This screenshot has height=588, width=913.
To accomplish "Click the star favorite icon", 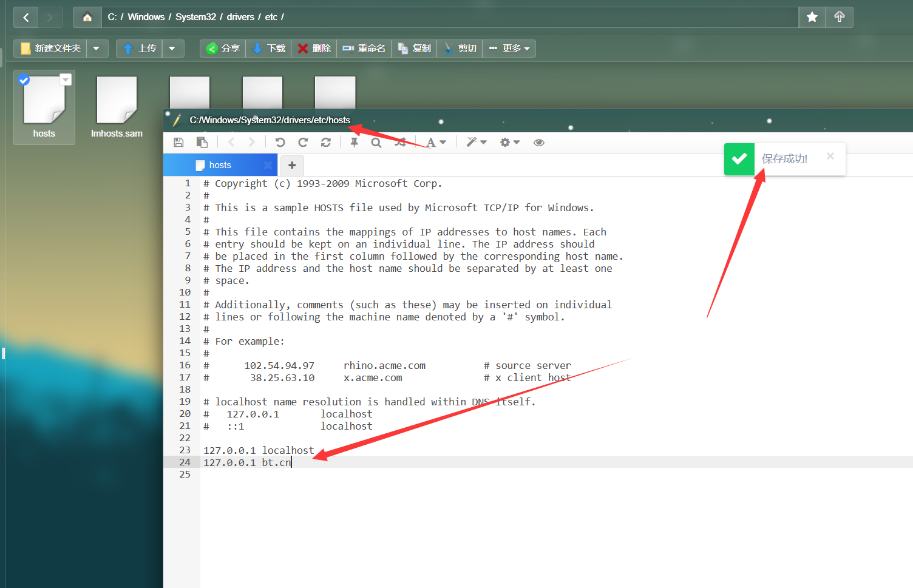I will 812,17.
